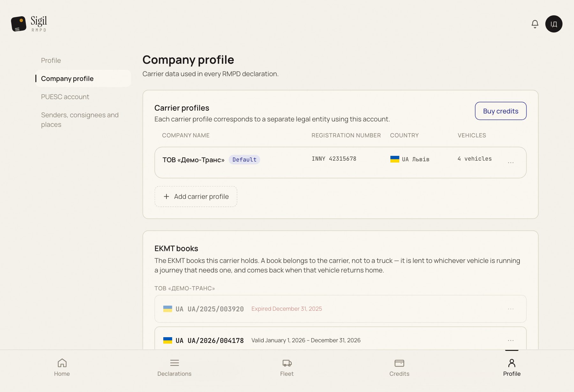Click the Buy credits button
574x392 pixels.
tap(501, 111)
